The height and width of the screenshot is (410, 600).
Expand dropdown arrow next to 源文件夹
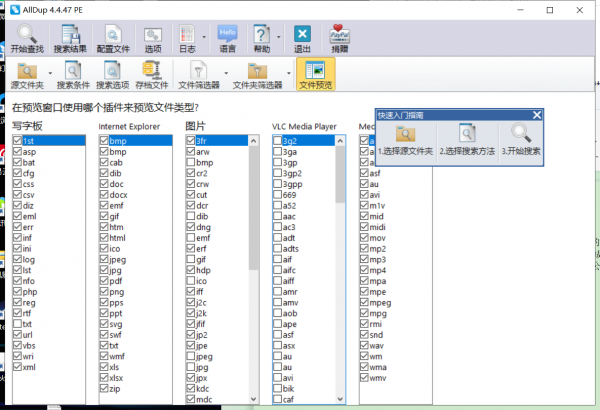point(50,73)
